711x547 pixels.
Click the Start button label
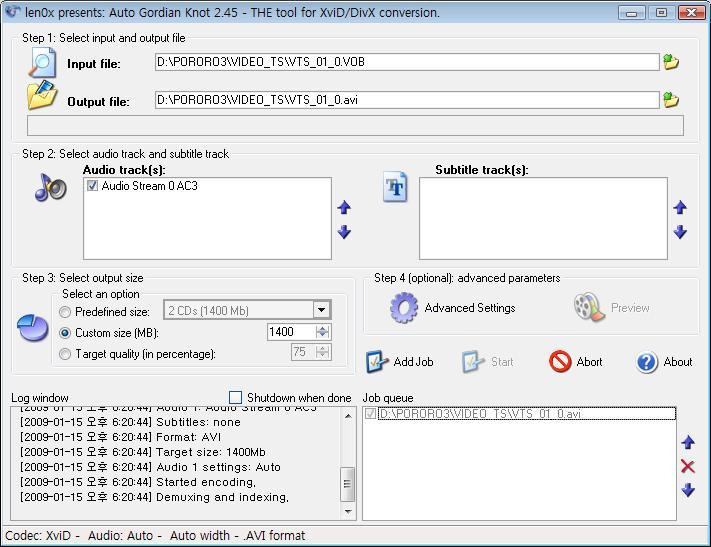point(502,362)
